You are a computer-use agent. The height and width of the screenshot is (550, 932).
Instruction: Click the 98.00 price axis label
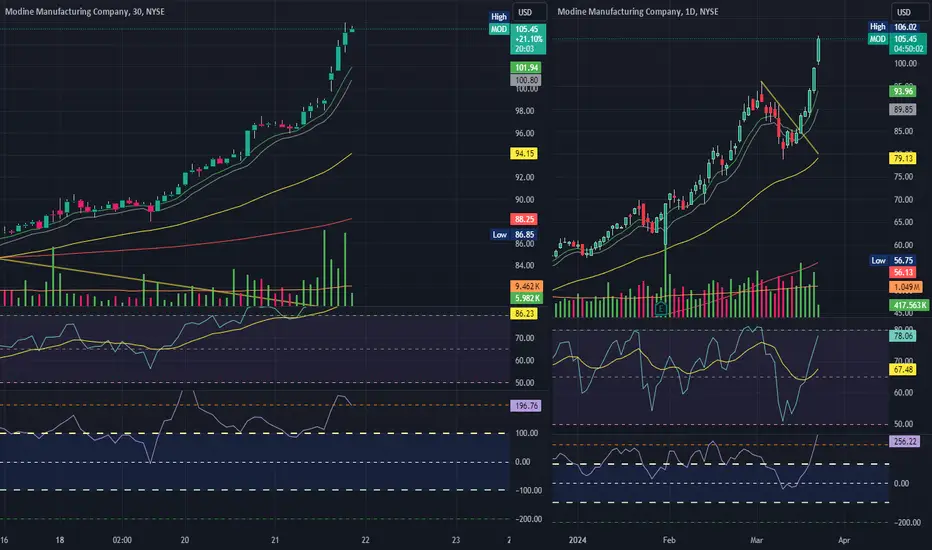click(524, 111)
